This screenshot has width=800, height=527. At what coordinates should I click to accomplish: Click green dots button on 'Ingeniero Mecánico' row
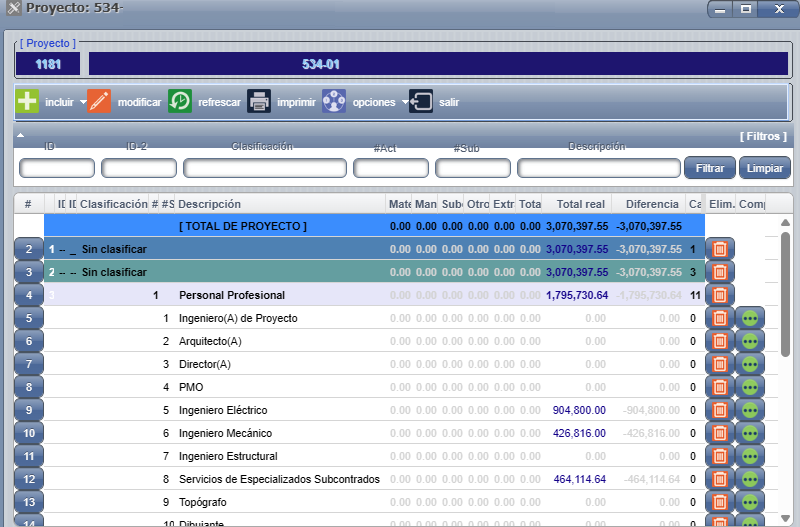click(x=750, y=433)
